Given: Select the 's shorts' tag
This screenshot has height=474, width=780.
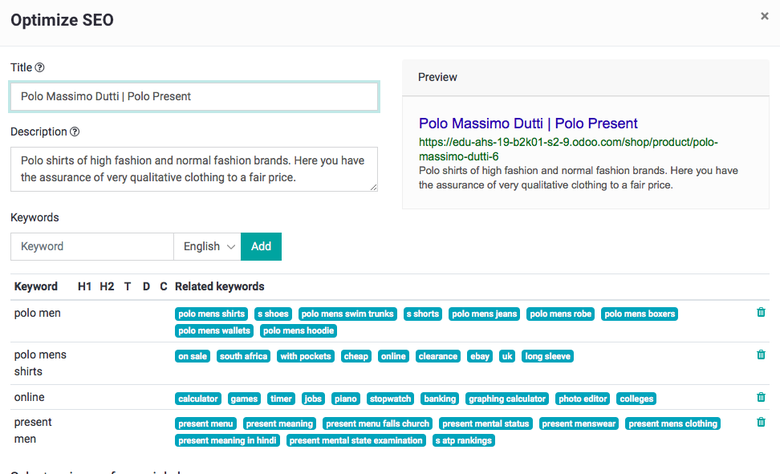Looking at the screenshot, I should click(x=422, y=314).
